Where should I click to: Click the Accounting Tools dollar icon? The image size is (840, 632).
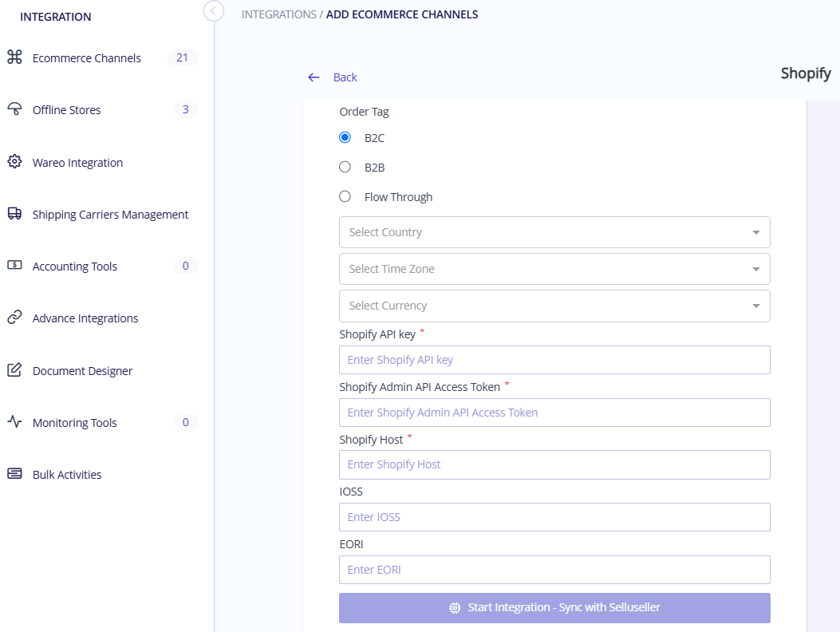(14, 266)
